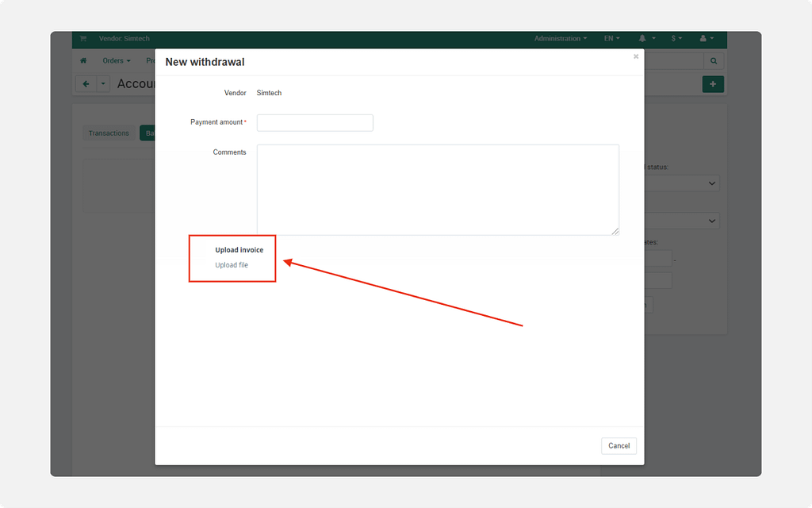Click the Vendor: Simtech link in top bar
Image resolution: width=812 pixels, height=508 pixels.
tap(124, 39)
